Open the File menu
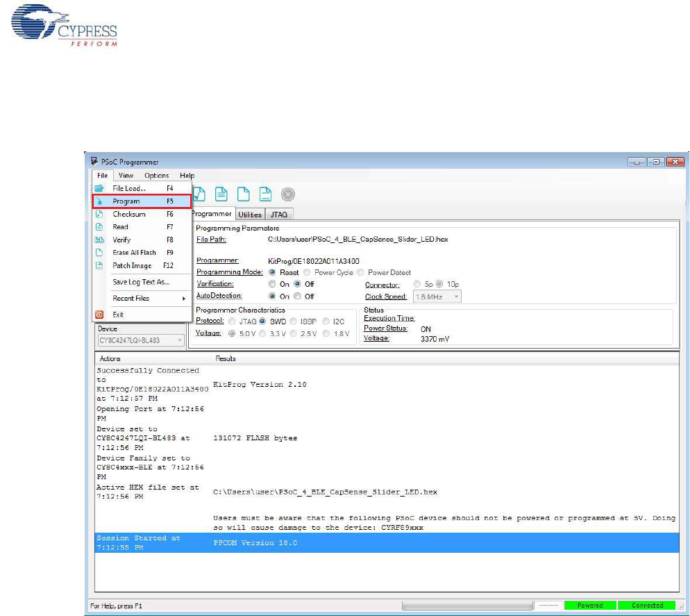This screenshot has height=616, width=690. [103, 175]
